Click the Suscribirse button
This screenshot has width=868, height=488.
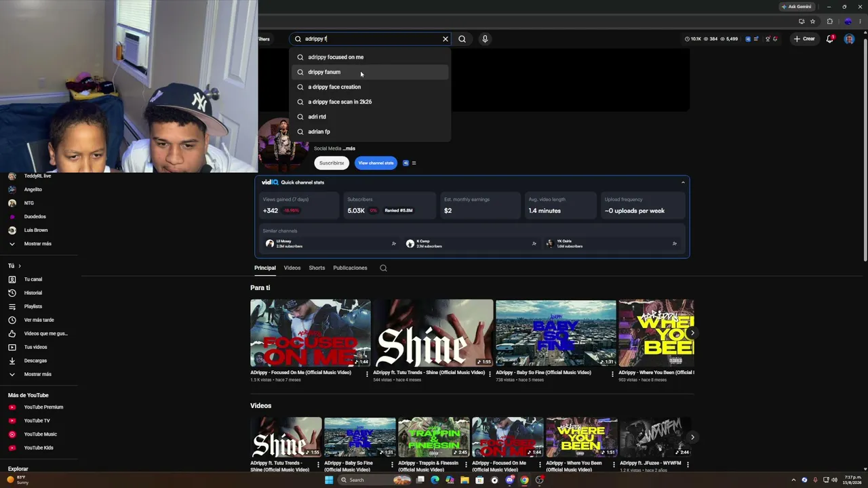[x=332, y=163]
